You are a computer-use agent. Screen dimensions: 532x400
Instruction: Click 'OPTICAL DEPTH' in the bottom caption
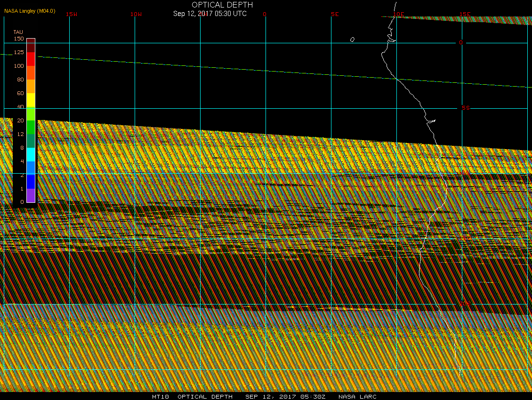[205, 397]
